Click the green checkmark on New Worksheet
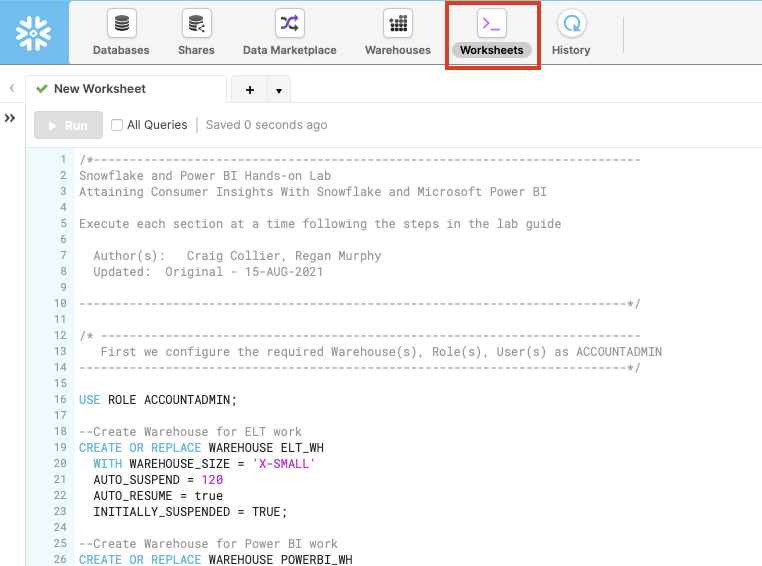 [x=41, y=89]
